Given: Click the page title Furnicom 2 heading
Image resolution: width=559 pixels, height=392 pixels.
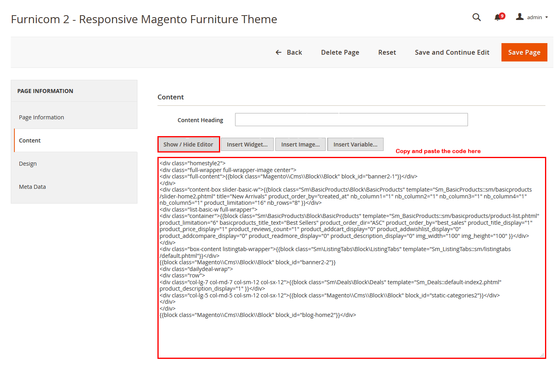Looking at the screenshot, I should click(144, 19).
